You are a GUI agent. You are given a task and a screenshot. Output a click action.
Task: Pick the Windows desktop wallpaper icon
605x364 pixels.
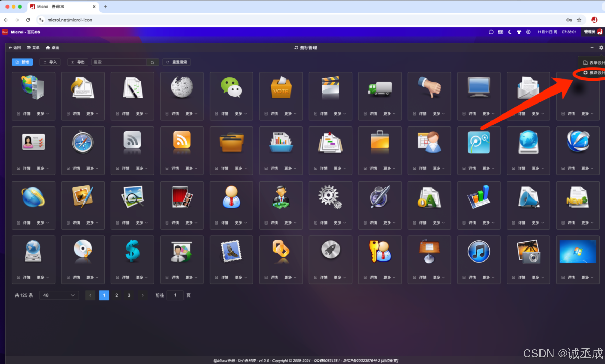578,251
